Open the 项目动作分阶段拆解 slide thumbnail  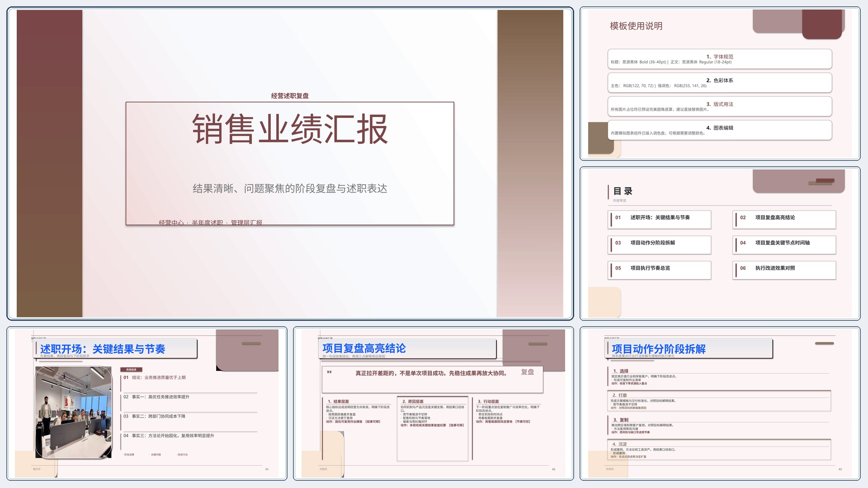(720, 404)
